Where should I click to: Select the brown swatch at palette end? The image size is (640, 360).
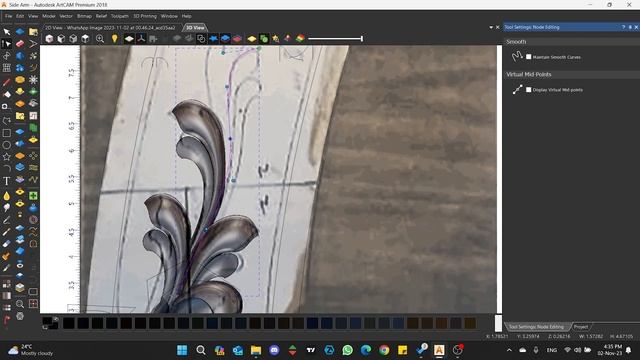470,323
